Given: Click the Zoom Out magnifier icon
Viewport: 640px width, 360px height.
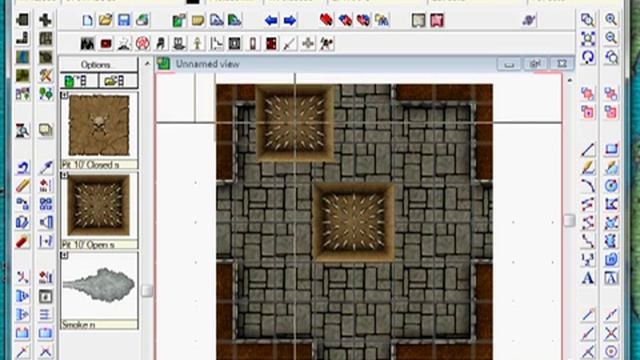Looking at the screenshot, I should click(x=611, y=38).
